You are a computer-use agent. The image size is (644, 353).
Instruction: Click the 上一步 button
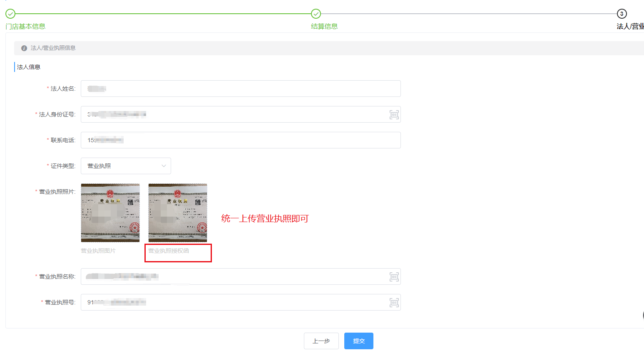pos(321,341)
